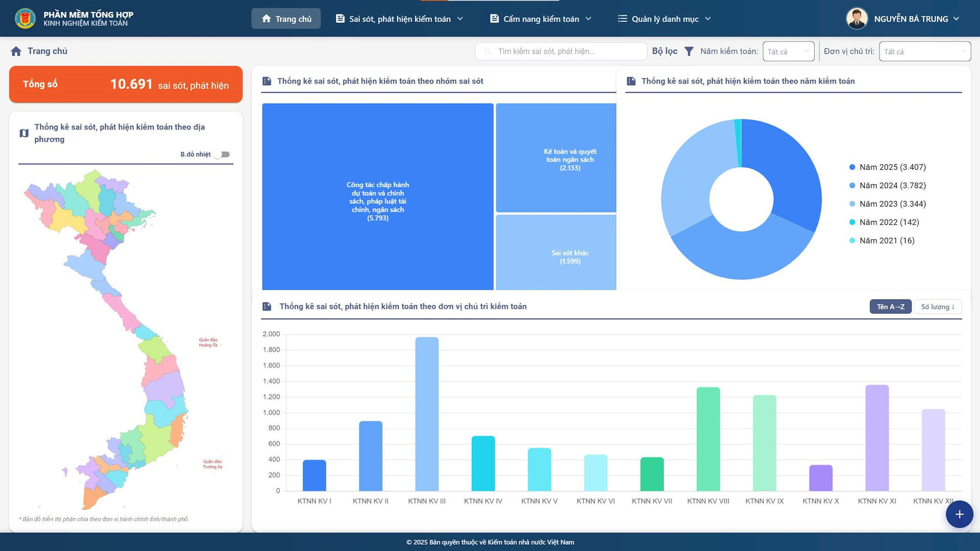980x551 pixels.
Task: Open the Năm kiểm toán dropdown
Action: point(788,51)
